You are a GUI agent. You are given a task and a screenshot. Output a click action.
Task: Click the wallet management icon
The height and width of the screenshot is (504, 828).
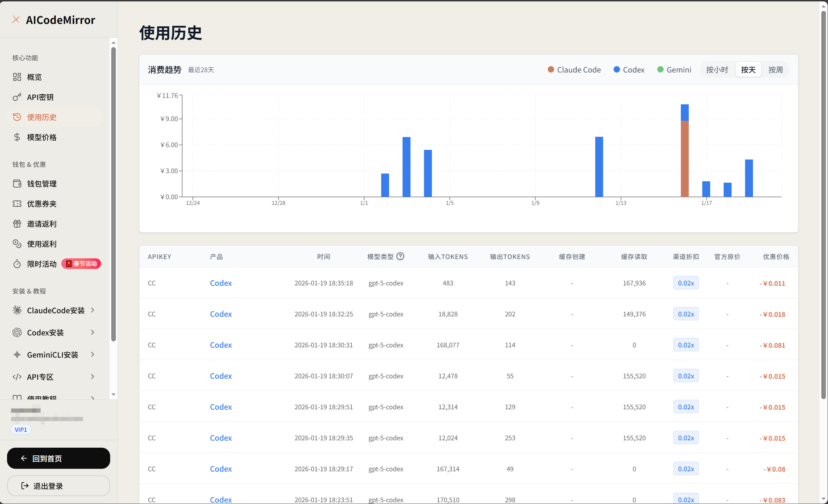click(17, 184)
